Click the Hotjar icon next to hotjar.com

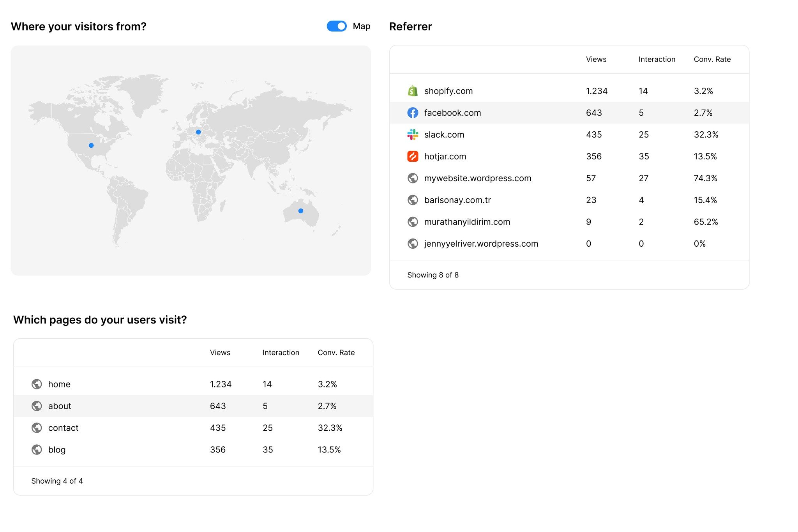click(x=413, y=156)
